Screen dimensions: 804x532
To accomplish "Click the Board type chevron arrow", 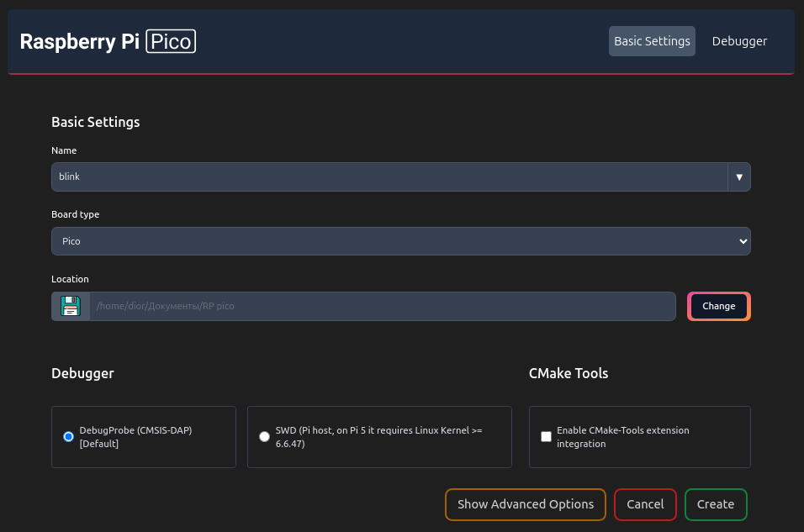I will pyautogui.click(x=743, y=241).
